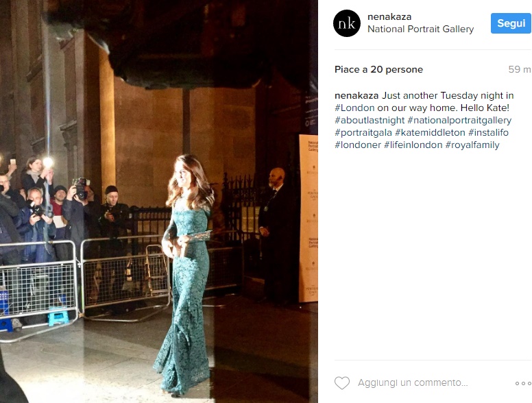
Task: Open the #instalifo hashtag
Action: click(488, 133)
